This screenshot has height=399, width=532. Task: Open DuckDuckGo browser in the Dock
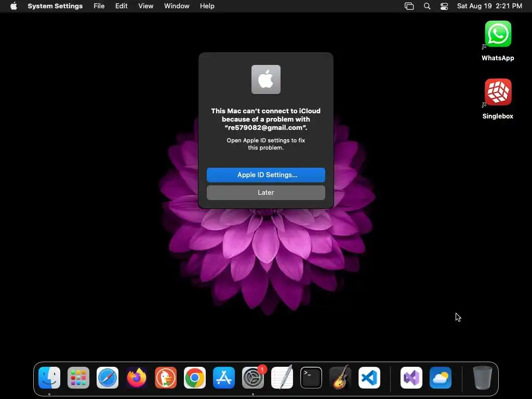(x=166, y=378)
